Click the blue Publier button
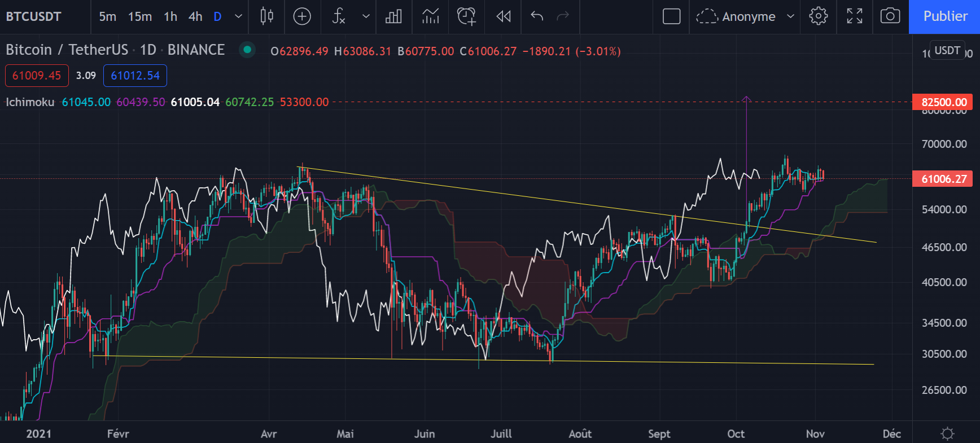Viewport: 980px width, 443px height. [944, 16]
